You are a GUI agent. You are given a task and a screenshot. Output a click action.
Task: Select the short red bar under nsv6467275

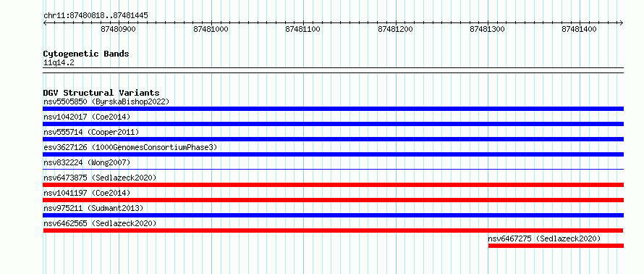pyautogui.click(x=556, y=246)
